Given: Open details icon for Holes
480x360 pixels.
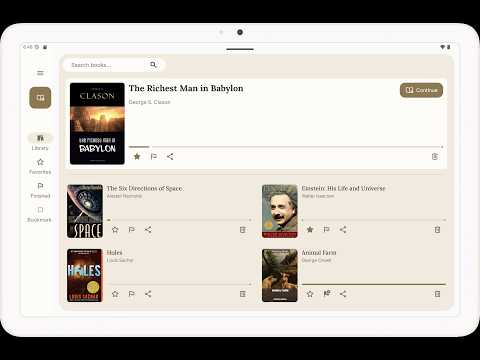Looking at the screenshot, I should tap(243, 294).
